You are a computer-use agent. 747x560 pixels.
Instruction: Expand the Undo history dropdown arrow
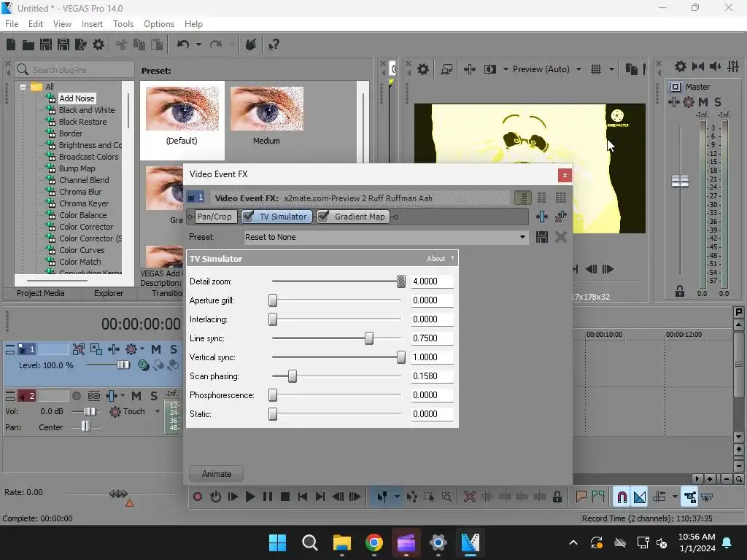point(198,44)
